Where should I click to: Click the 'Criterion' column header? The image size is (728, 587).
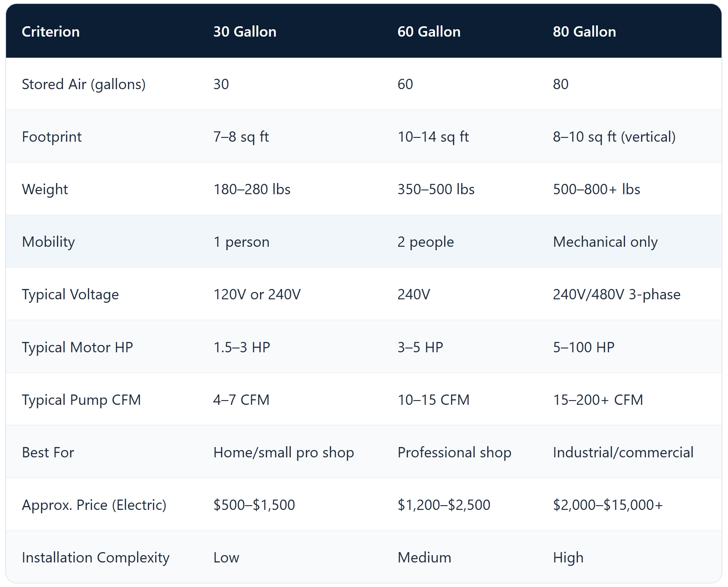(51, 31)
